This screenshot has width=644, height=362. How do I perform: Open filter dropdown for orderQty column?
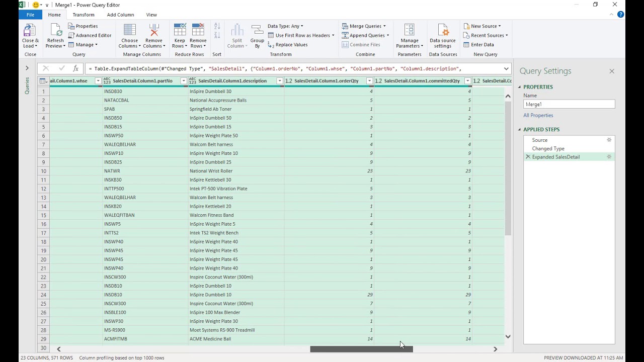click(369, 81)
